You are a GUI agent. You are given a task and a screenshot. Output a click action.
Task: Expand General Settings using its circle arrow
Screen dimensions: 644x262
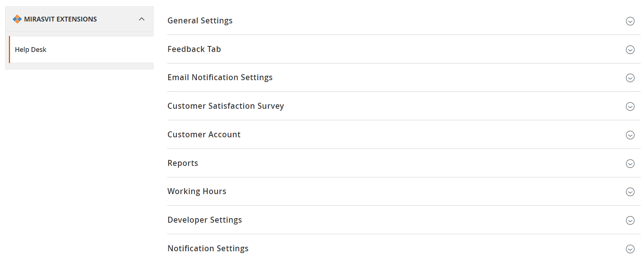click(x=630, y=21)
